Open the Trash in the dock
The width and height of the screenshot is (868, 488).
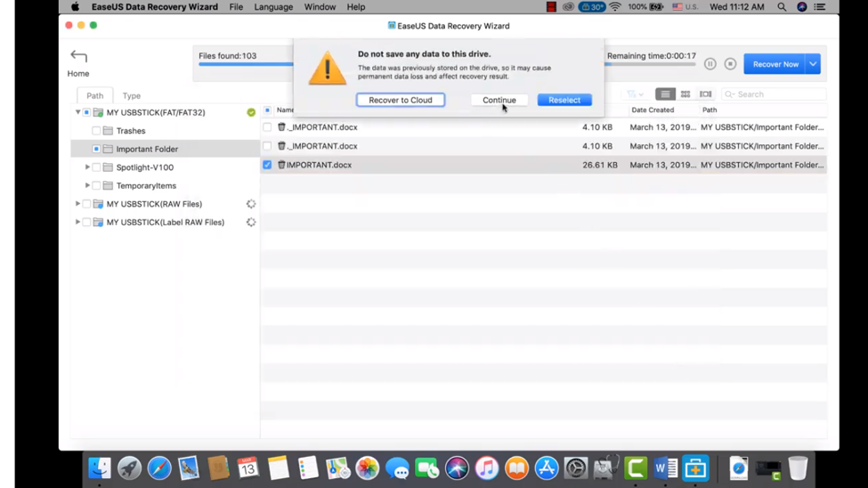[x=798, y=468]
